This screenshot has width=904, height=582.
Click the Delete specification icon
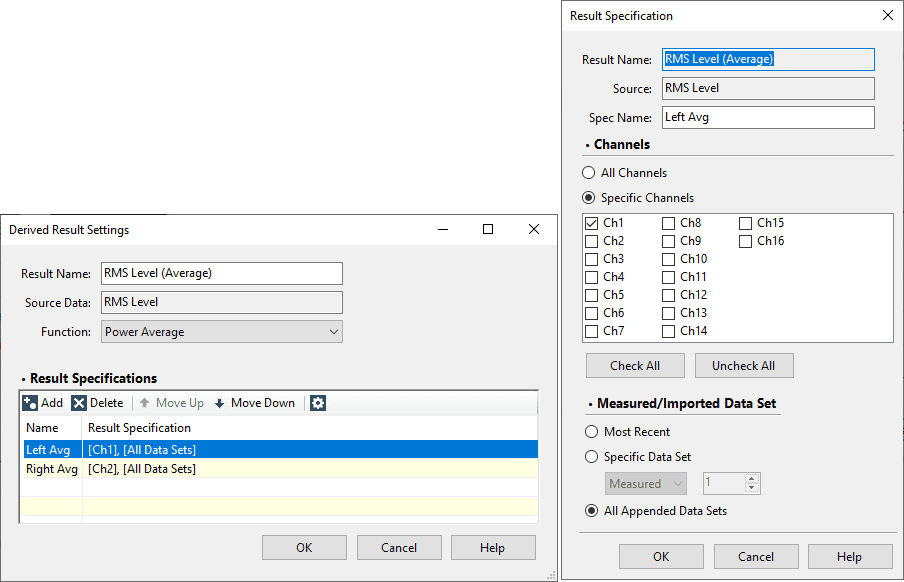pos(79,403)
